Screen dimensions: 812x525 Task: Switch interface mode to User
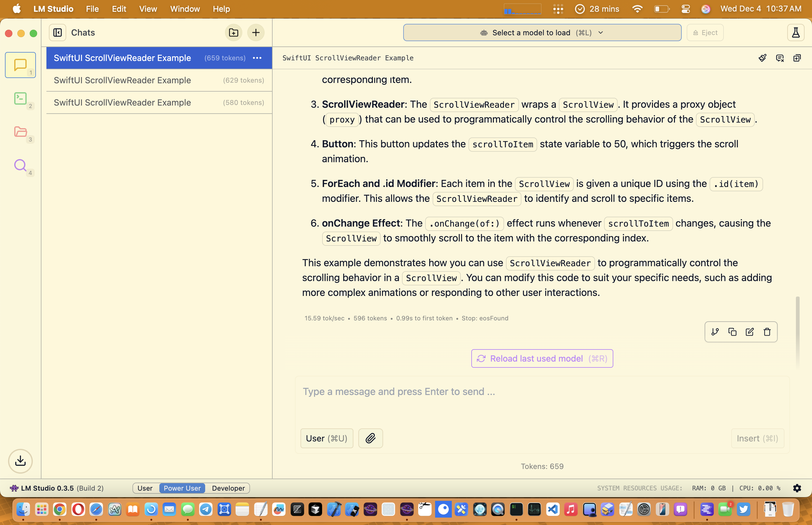(145, 488)
